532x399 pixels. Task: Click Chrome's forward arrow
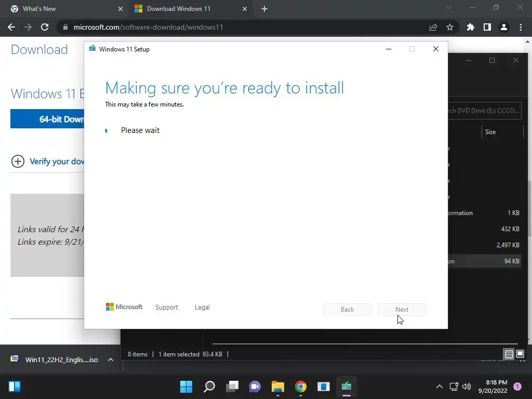point(28,27)
